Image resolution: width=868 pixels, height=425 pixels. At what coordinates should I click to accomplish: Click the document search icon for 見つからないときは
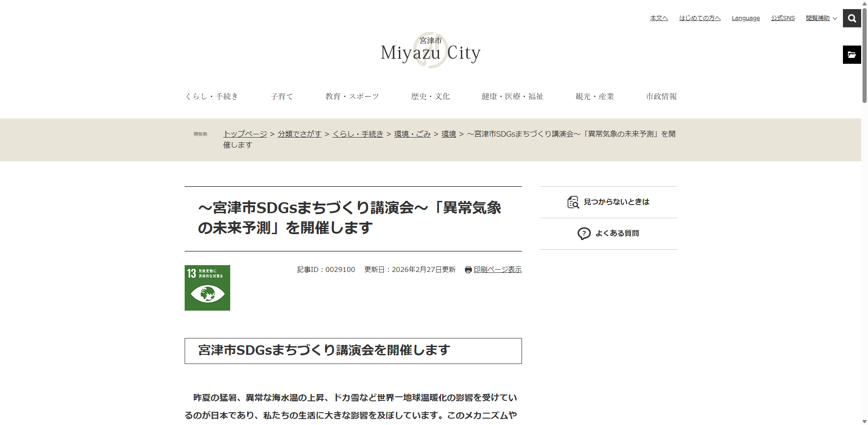click(x=573, y=202)
